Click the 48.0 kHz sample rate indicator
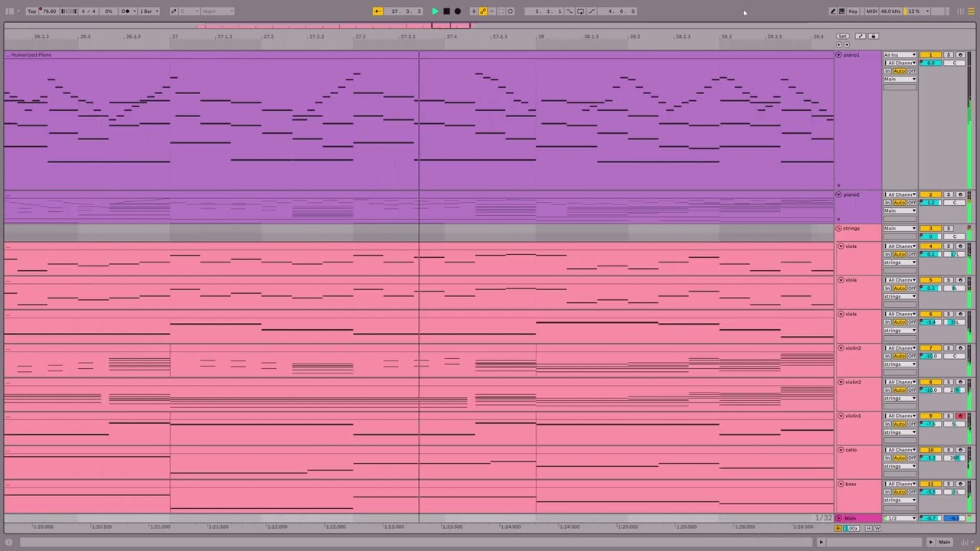This screenshot has height=551, width=980. tap(890, 11)
